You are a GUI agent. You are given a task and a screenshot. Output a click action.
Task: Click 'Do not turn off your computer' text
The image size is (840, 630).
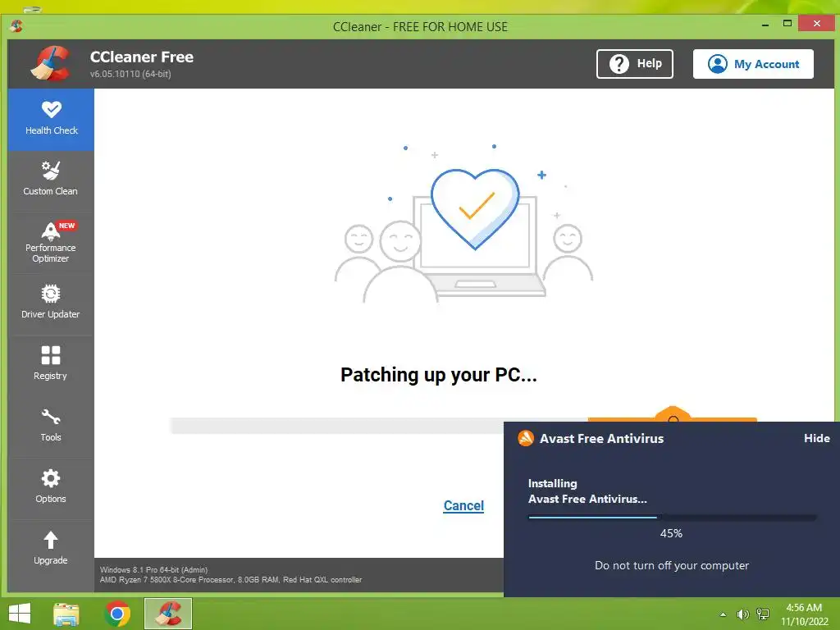(672, 566)
